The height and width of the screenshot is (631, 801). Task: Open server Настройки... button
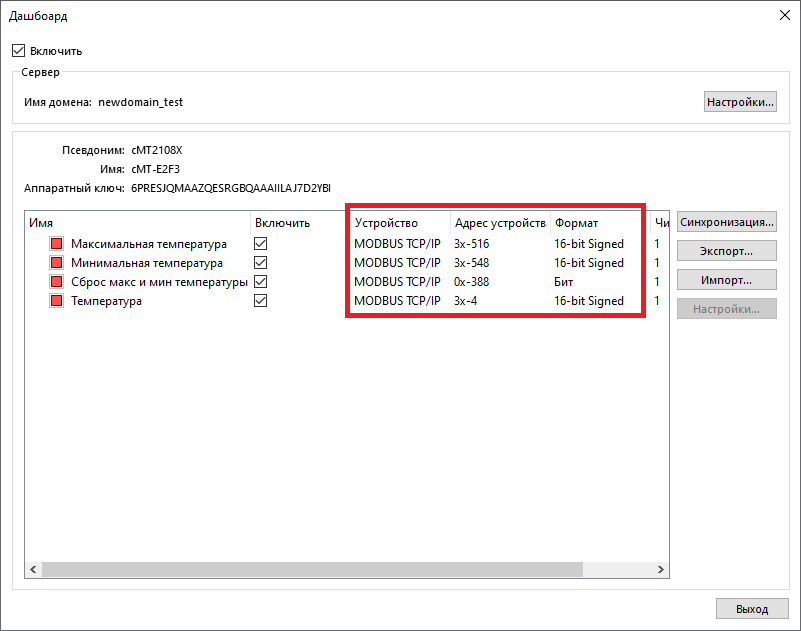click(x=740, y=102)
